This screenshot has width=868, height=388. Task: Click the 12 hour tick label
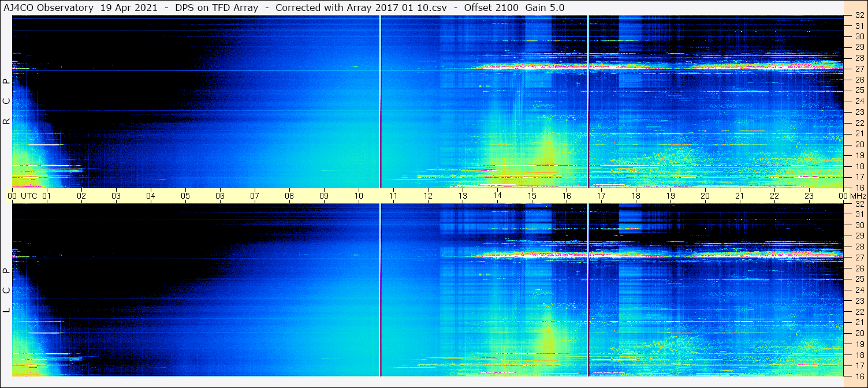[x=428, y=196]
